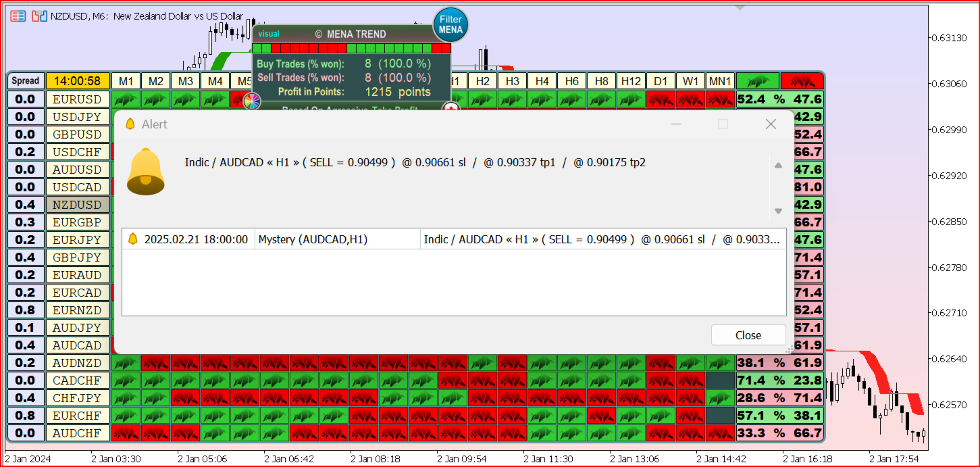Screen dimensions: 980x467
Task: Click the red round icon under MENA panel
Action: coord(450,107)
